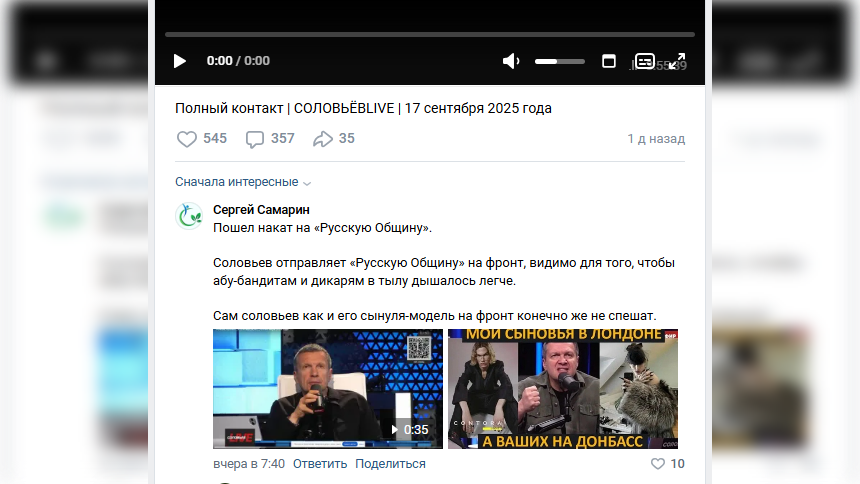Like the comment with 10 likes
Image resolution: width=860 pixels, height=484 pixels.
pos(658,464)
